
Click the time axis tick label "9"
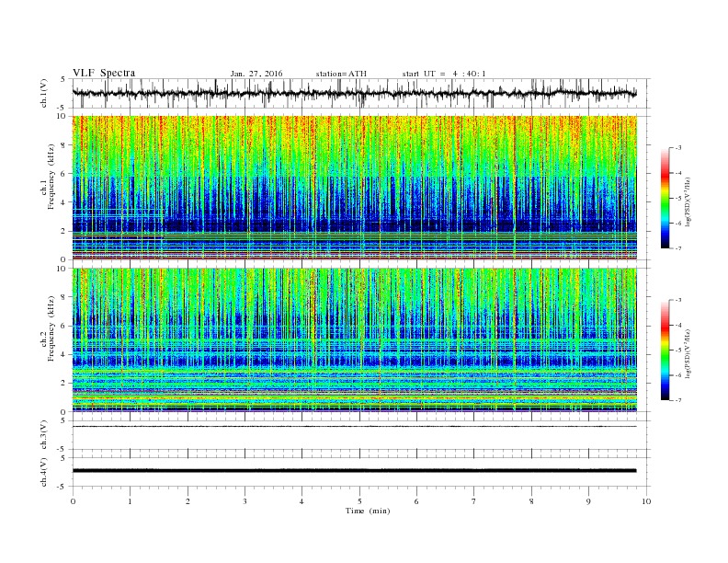[x=588, y=501]
